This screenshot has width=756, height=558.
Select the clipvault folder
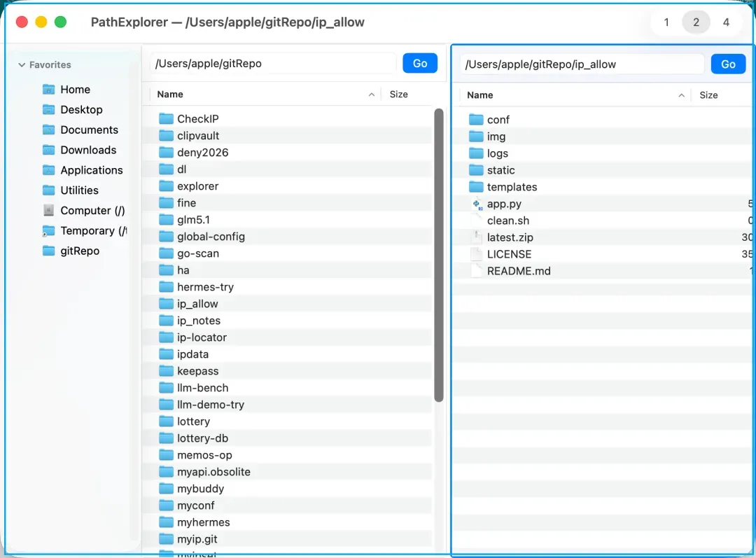coord(288,136)
